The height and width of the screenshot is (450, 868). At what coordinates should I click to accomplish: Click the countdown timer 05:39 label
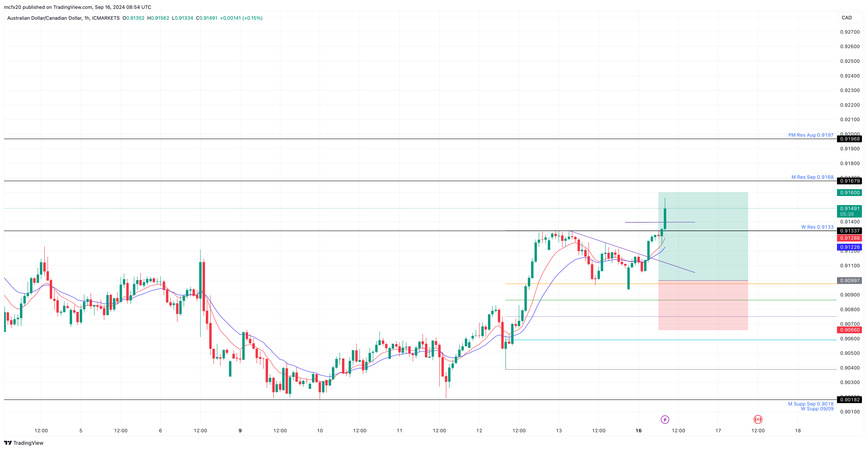point(847,214)
